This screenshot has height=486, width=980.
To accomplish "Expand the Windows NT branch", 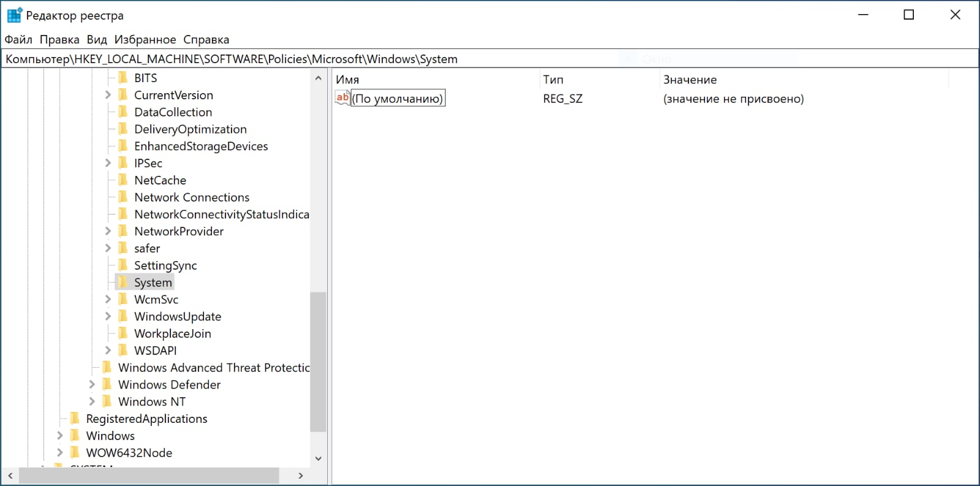I will click(92, 401).
